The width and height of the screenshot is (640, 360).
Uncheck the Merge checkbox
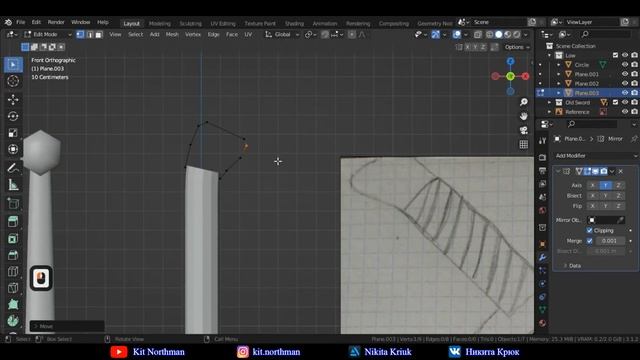589,241
